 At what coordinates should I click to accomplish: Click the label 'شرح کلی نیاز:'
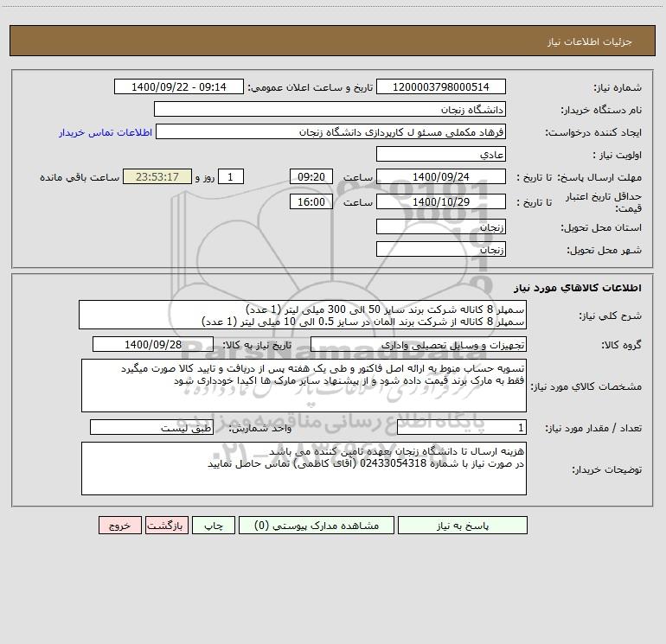pos(611,316)
